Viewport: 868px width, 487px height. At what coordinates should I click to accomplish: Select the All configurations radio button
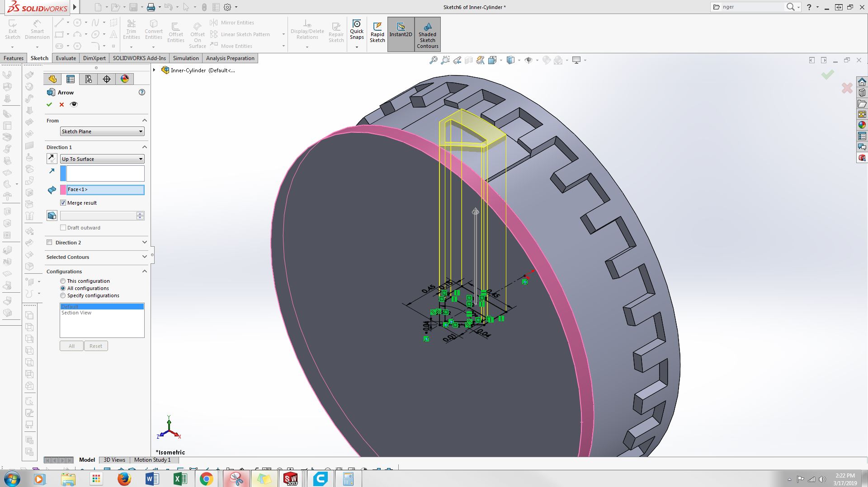(63, 288)
